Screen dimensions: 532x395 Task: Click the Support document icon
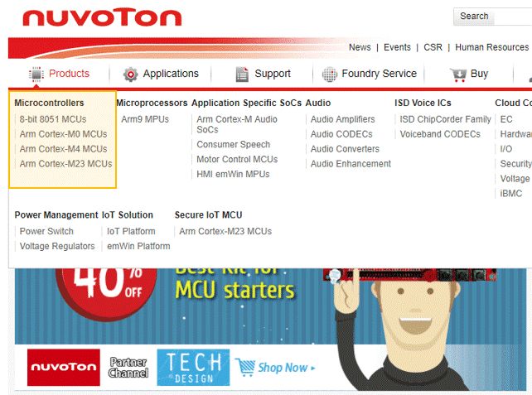[x=242, y=75]
